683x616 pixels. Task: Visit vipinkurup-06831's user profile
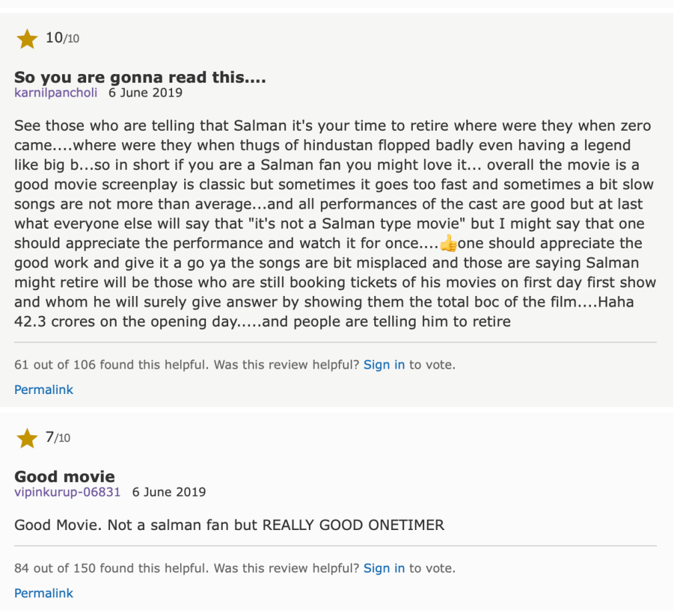pos(67,492)
